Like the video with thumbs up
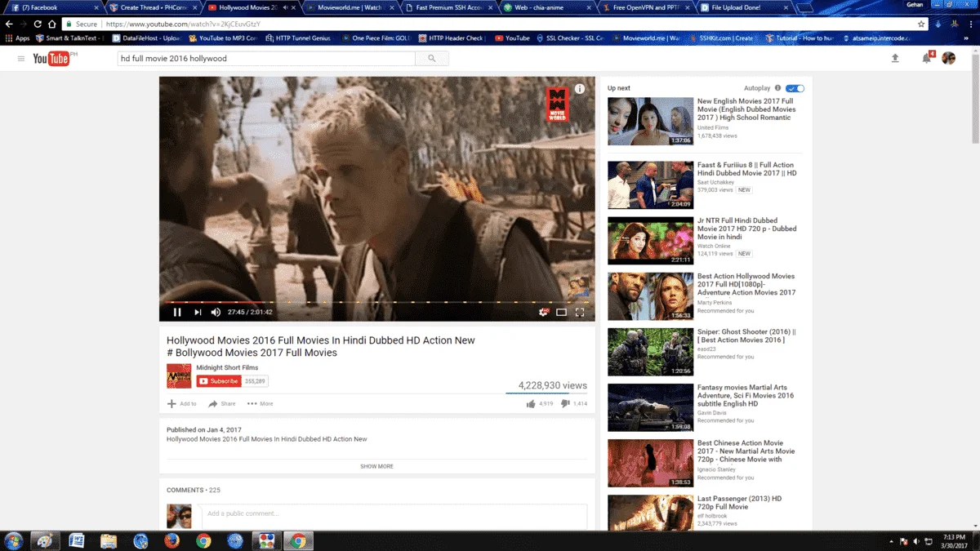This screenshot has width=980, height=551. 532,403
